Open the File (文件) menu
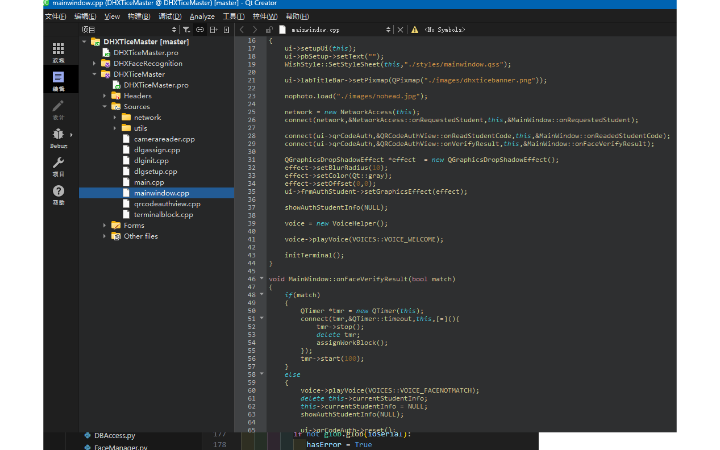Screen dimensions: 720x450 (x=56, y=17)
